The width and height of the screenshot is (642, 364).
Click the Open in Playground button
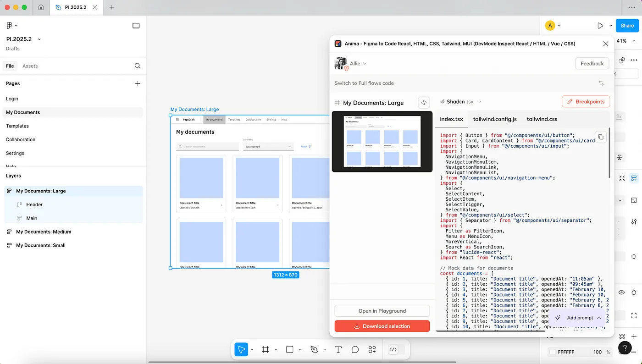point(382,311)
